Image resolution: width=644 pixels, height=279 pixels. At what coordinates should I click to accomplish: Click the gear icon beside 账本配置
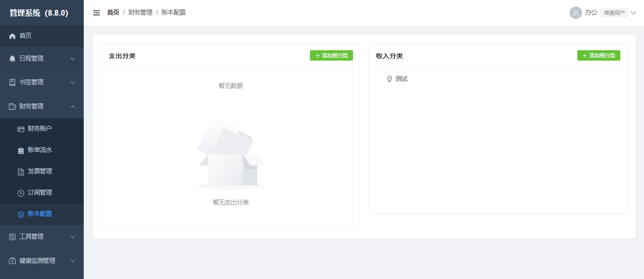coord(21,215)
